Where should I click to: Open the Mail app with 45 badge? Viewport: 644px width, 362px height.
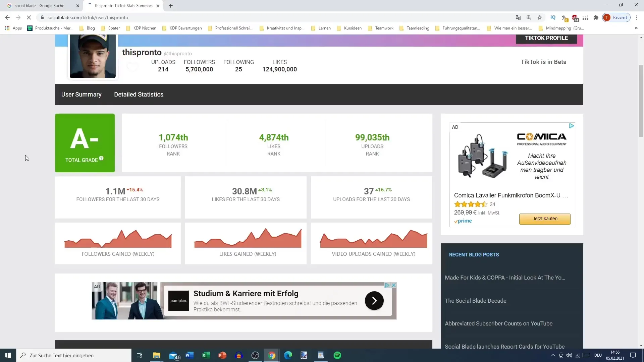tap(174, 355)
